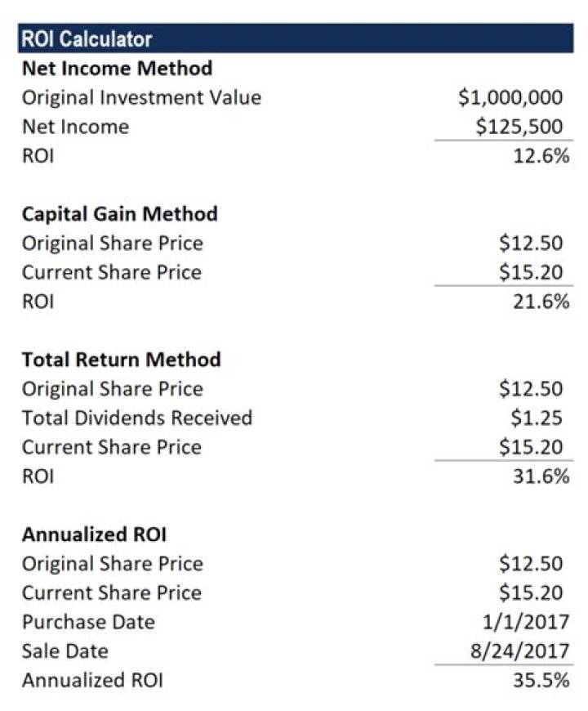This screenshot has height=711, width=588.
Task: Click Current Share Price value in Capital Gain
Action: 531,272
